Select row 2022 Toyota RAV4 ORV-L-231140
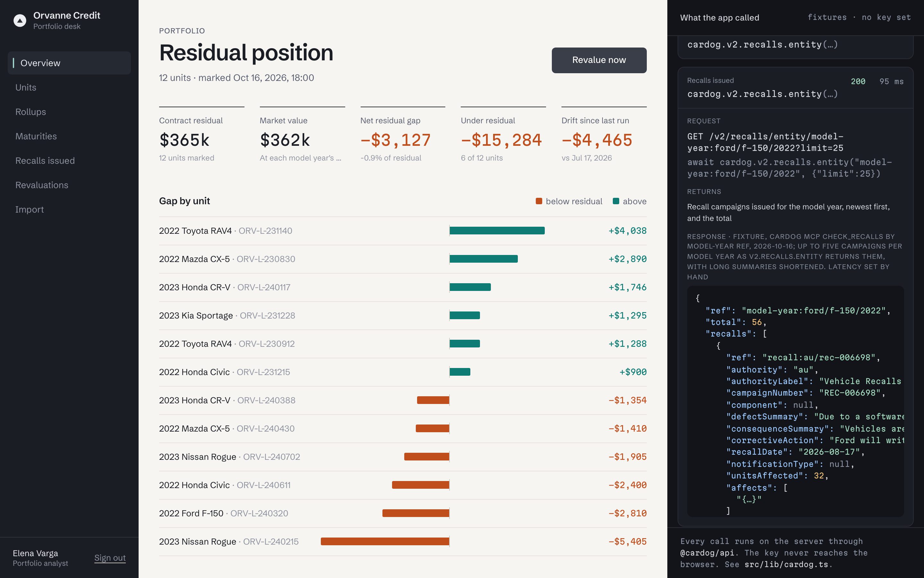 pyautogui.click(x=403, y=231)
